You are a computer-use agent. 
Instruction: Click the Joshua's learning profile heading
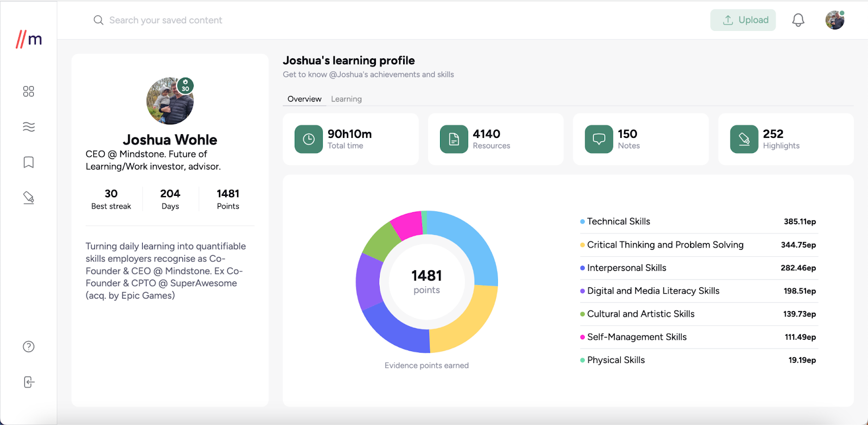coord(349,61)
